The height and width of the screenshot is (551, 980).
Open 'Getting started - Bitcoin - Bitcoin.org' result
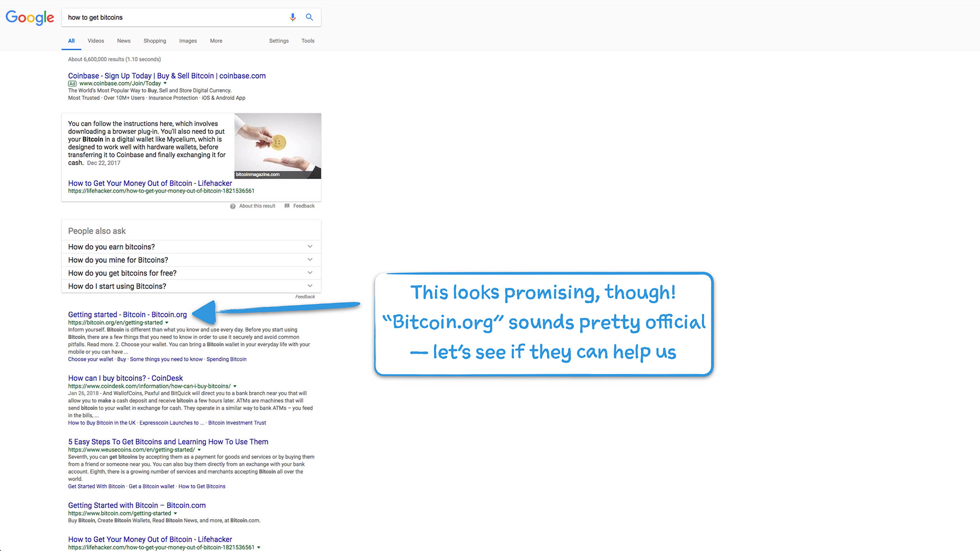(127, 315)
